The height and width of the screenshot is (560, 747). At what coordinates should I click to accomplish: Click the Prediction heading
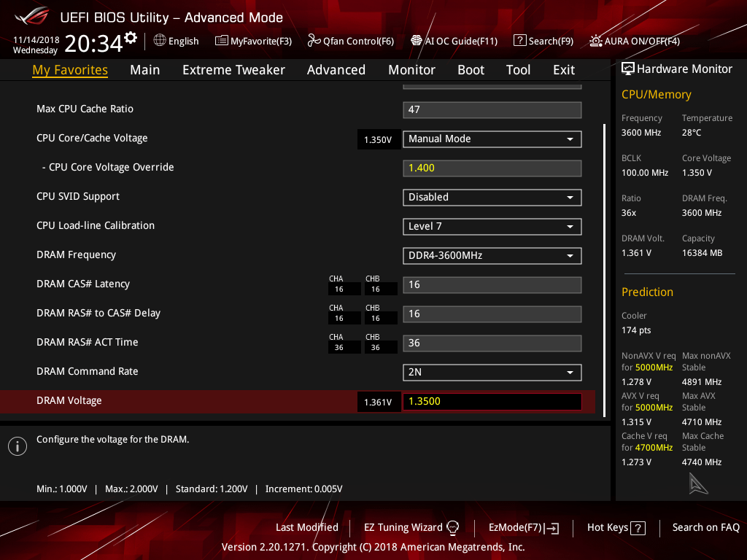click(x=647, y=292)
